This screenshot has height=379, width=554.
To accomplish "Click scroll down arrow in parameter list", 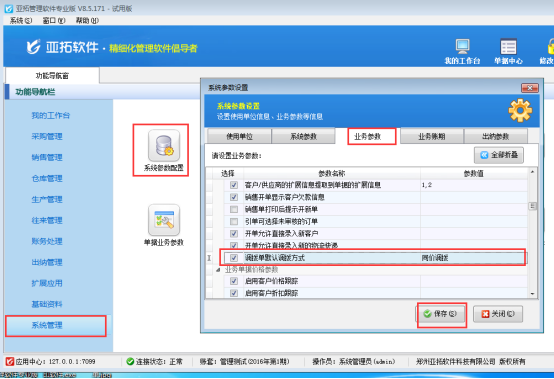I will point(532,294).
